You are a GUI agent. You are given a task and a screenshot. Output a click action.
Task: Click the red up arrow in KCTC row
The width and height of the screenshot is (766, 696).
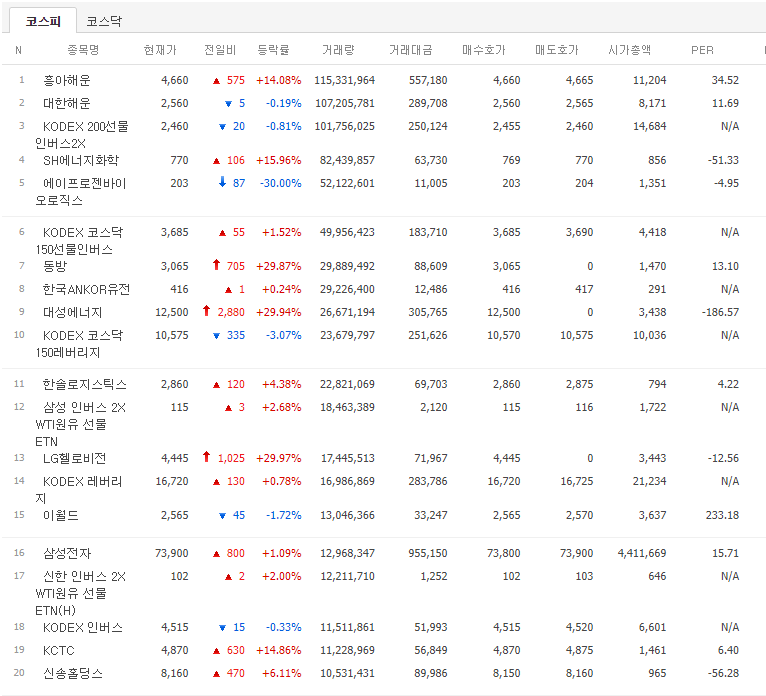tap(216, 651)
